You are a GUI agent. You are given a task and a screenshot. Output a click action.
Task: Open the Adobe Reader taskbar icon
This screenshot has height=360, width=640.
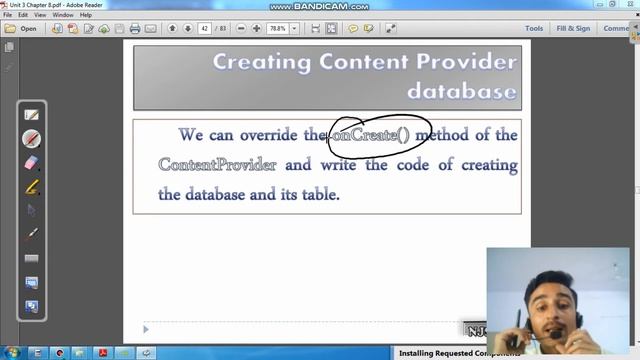pyautogui.click(x=102, y=353)
